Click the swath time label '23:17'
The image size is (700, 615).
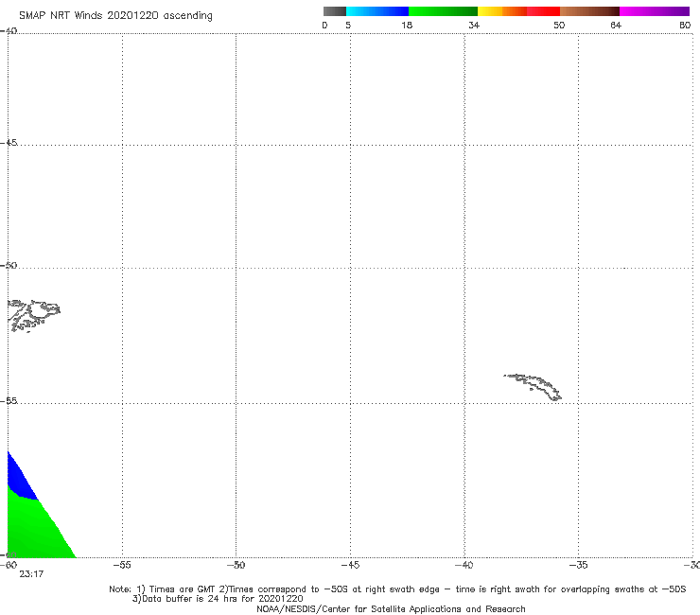[31, 574]
